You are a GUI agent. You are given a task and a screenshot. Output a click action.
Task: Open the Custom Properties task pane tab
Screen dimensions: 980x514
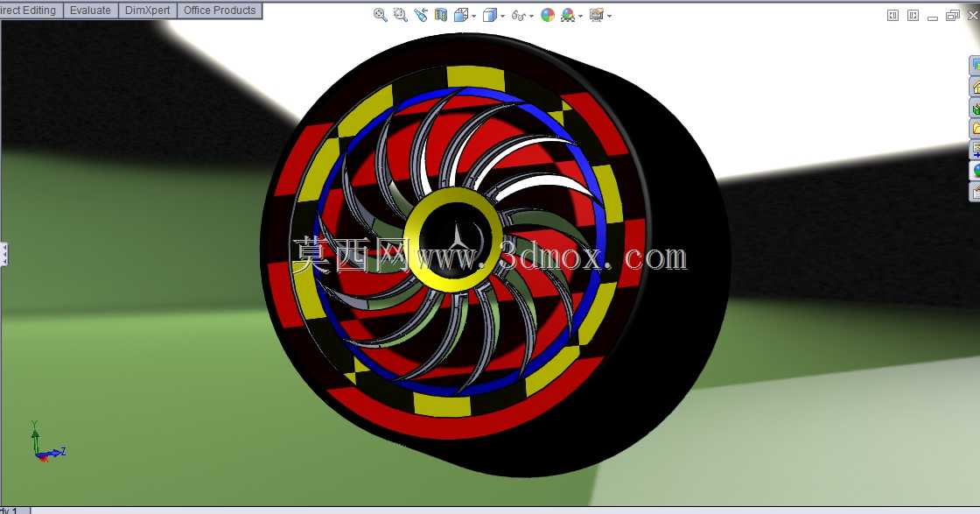[x=975, y=192]
